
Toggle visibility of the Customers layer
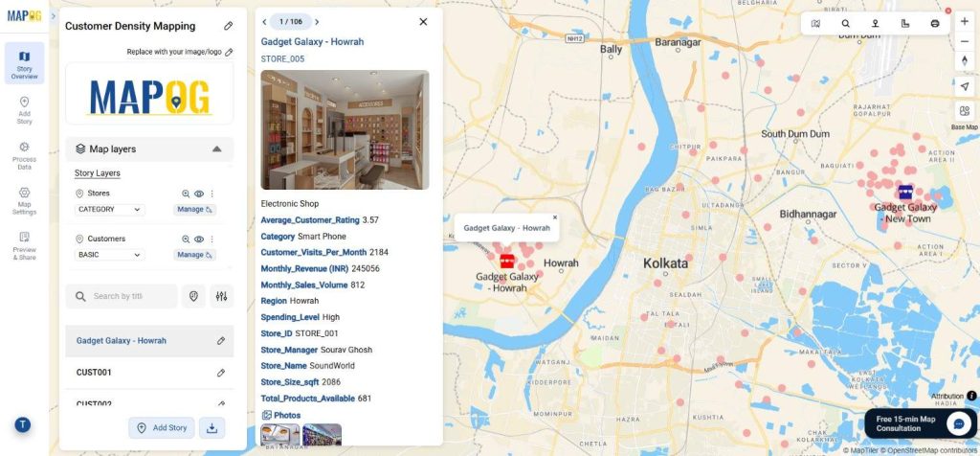pyautogui.click(x=199, y=239)
